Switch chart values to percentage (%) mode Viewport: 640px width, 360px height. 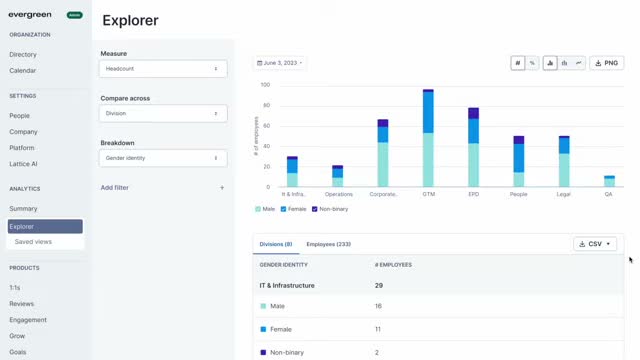(x=532, y=63)
